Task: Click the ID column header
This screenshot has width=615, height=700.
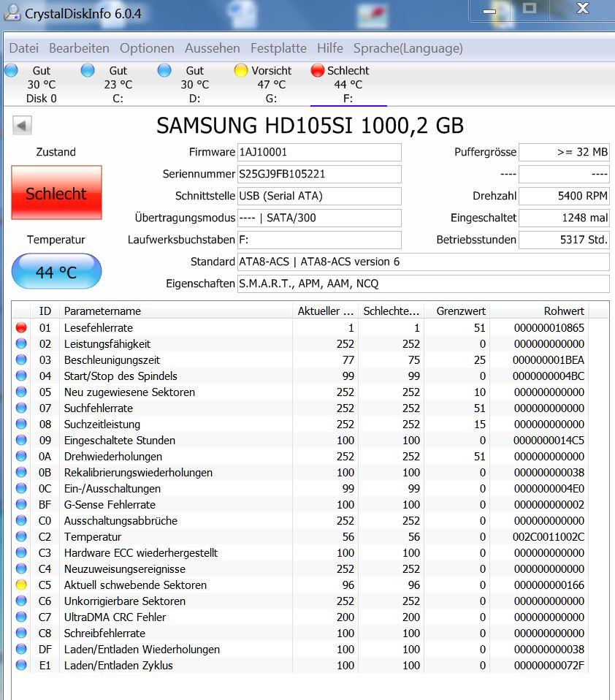Action: coord(45,311)
